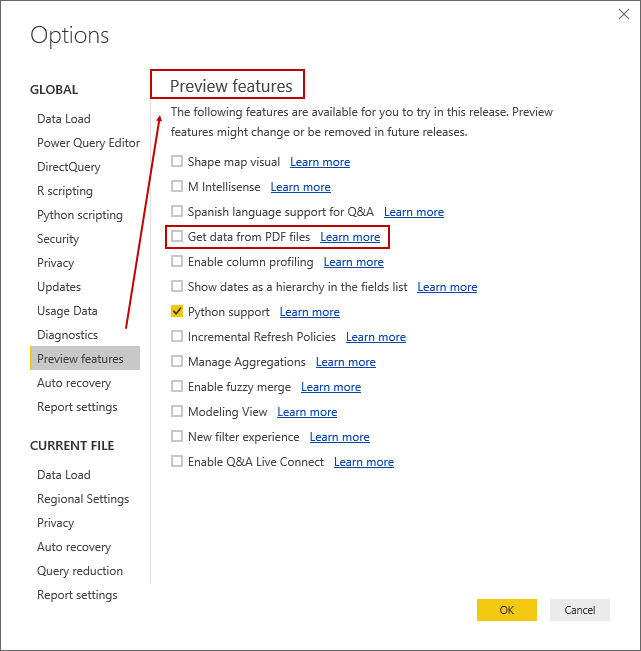
Task: Follow Learn more link for Manage Aggregations
Action: pyautogui.click(x=346, y=362)
